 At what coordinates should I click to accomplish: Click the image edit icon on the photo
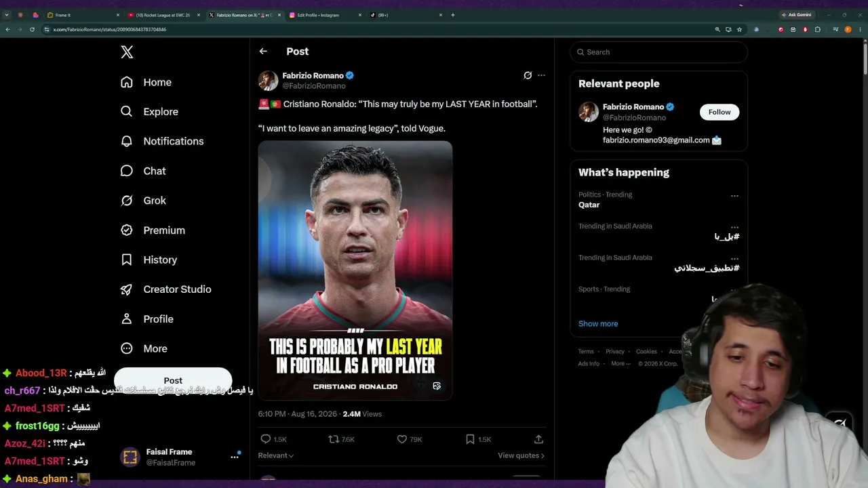pos(437,386)
